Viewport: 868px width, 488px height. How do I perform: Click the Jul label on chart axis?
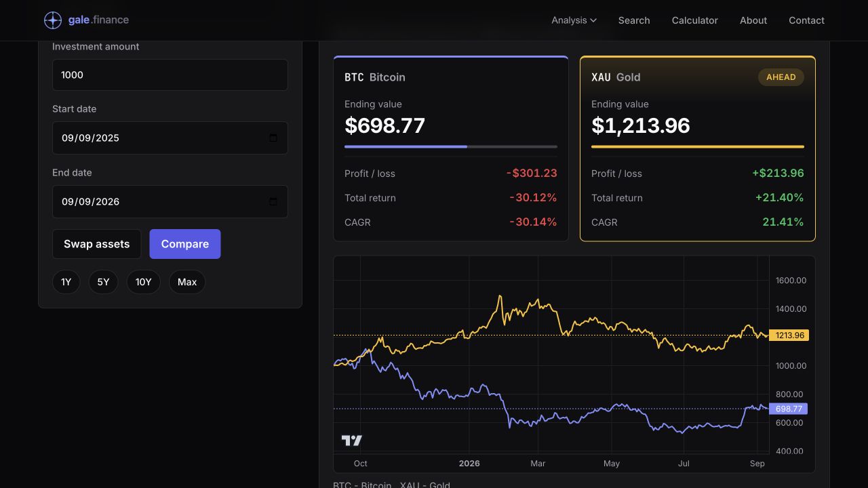point(684,464)
